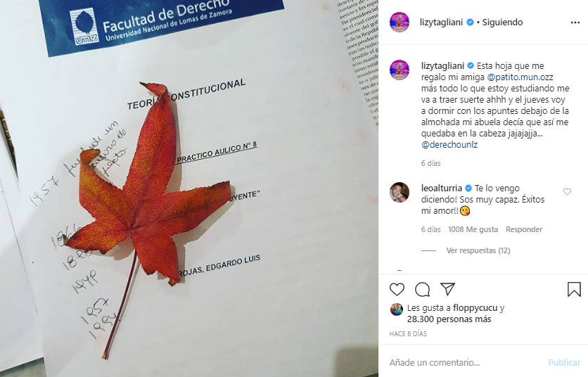The width and height of the screenshot is (588, 377).
Task: Click the Publicar button
Action: pos(564,362)
